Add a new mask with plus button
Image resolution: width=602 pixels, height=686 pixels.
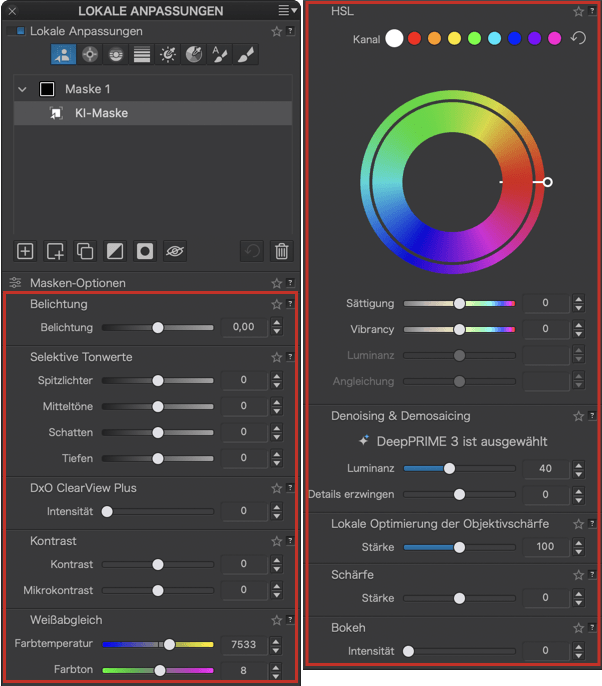click(25, 251)
